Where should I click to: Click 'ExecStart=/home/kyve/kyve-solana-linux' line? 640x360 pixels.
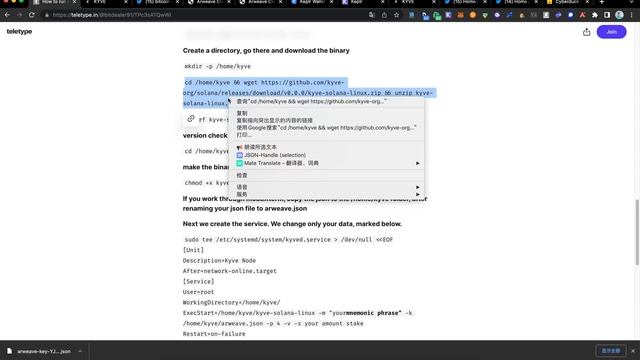297,313
